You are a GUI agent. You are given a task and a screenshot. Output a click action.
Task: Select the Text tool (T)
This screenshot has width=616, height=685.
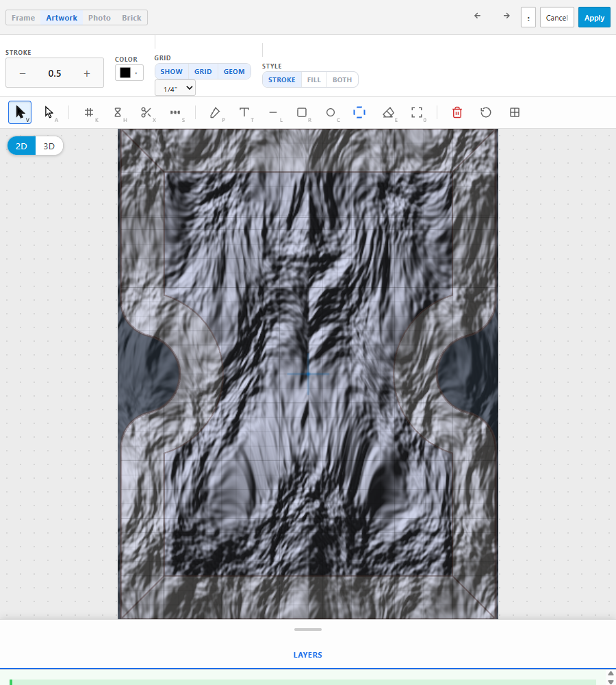244,112
